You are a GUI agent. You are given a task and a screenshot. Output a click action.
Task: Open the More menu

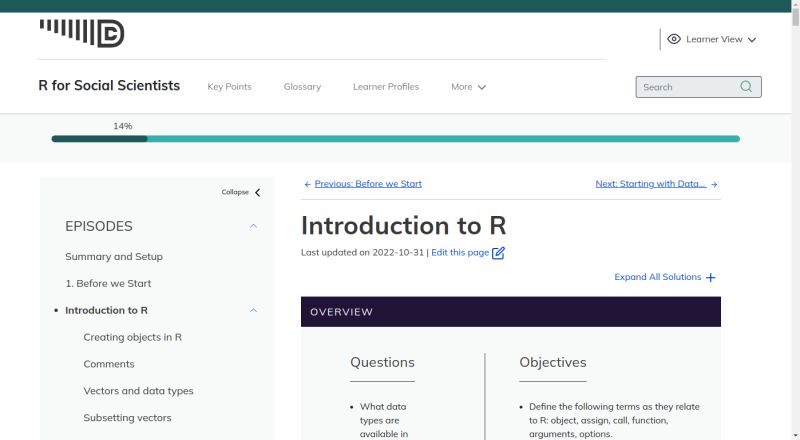click(468, 87)
